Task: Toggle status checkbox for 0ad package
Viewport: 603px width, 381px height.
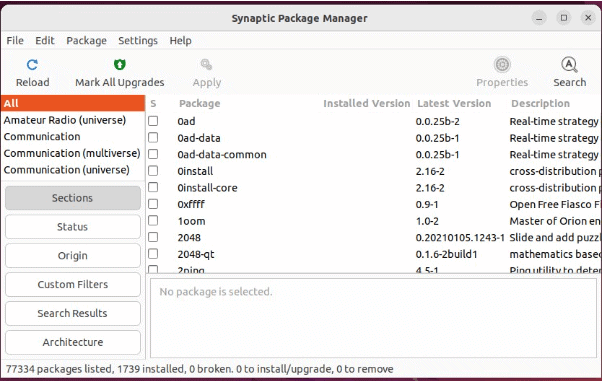Action: click(153, 121)
